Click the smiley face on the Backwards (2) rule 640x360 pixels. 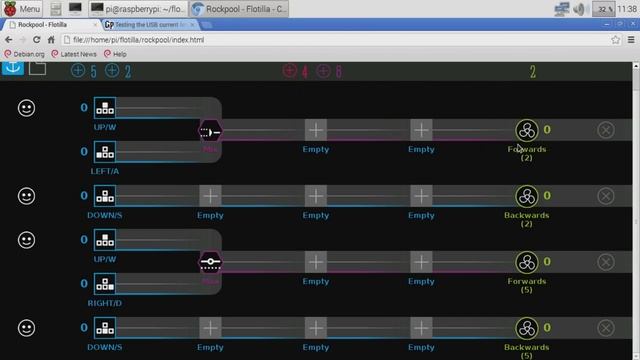(x=27, y=196)
